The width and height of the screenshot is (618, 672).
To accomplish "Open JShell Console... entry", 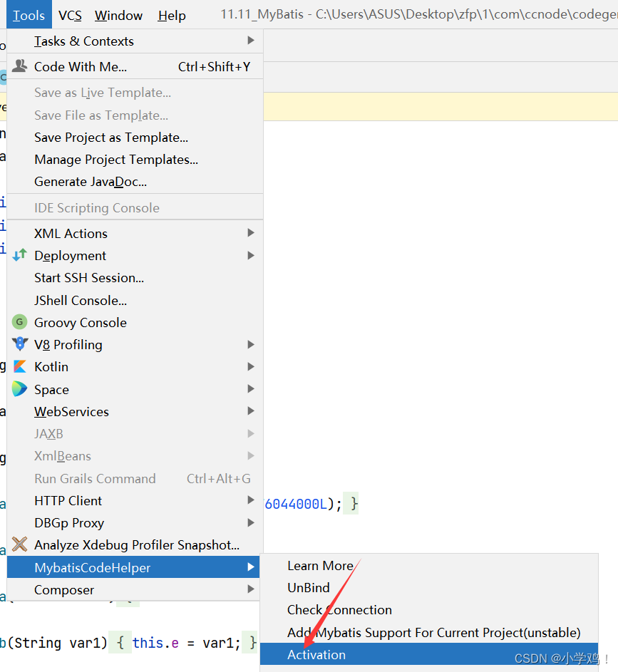I will (135, 300).
